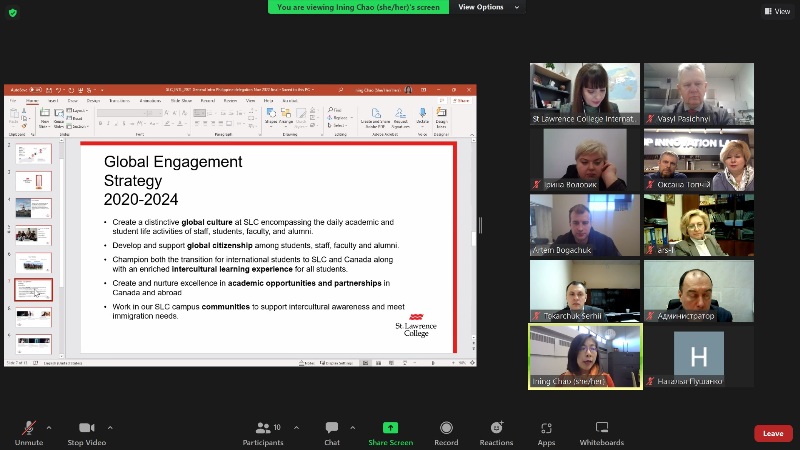Select Artem Bogachuk's video tile
Viewport: 800px width, 450px height.
(585, 225)
